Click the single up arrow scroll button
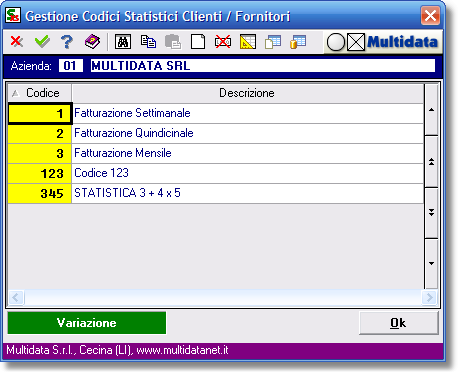The height and width of the screenshot is (374, 458). tap(431, 110)
